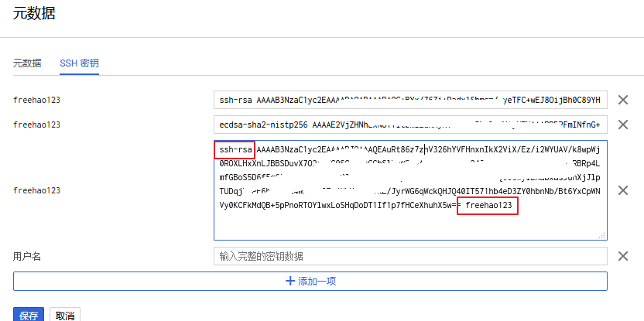Delete the ecdsa-sha2-nistp256 key row

point(622,125)
